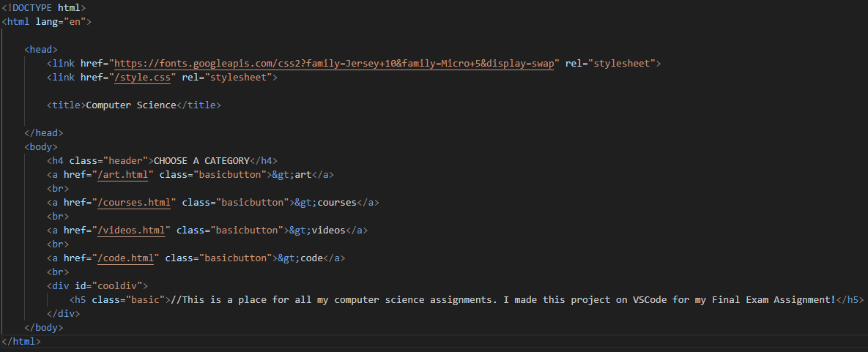Click the closing /body tag
Viewport: 868px width, 352px height.
click(44, 328)
